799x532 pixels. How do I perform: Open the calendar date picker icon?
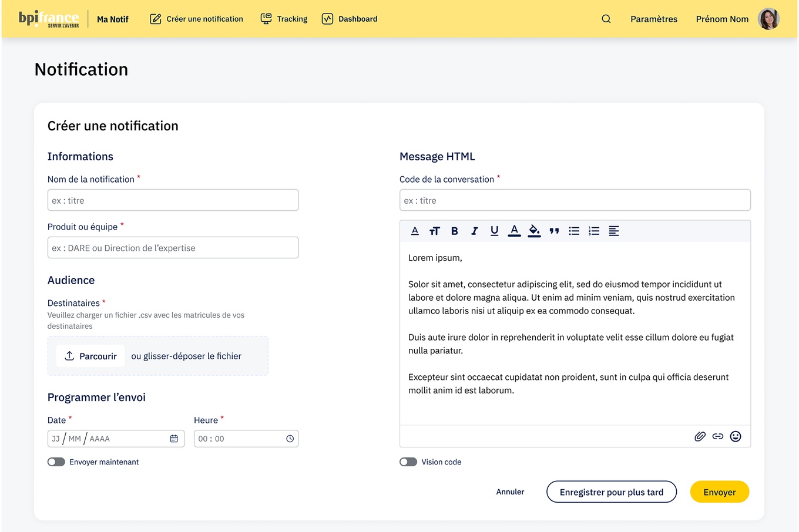pyautogui.click(x=174, y=439)
